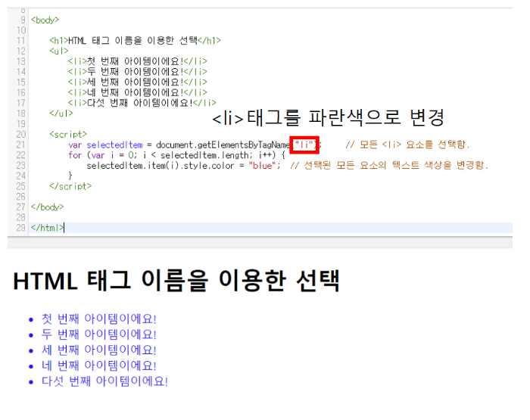Select code line with '세 번째 아이템이에요!'
Screen dimensions: 530x420
tap(137, 82)
